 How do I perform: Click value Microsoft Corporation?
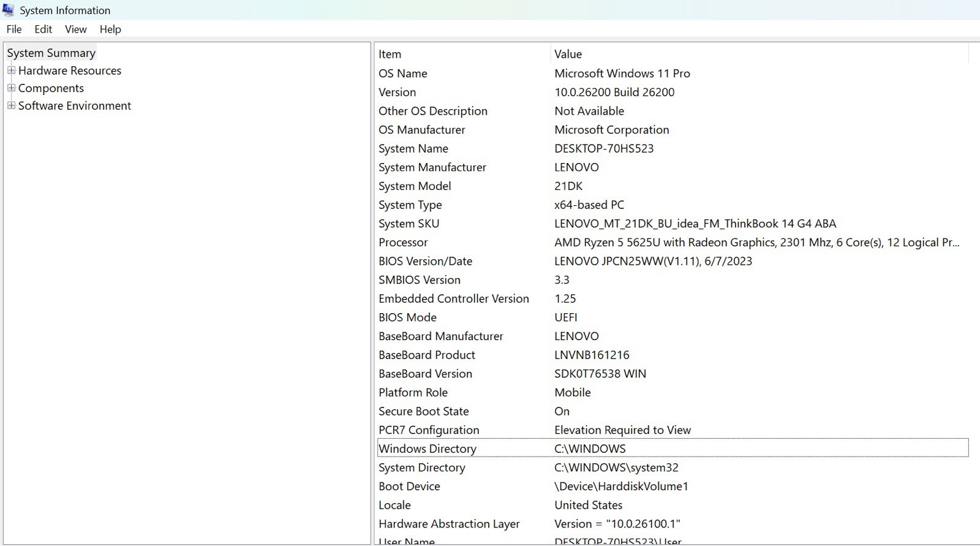click(x=612, y=130)
